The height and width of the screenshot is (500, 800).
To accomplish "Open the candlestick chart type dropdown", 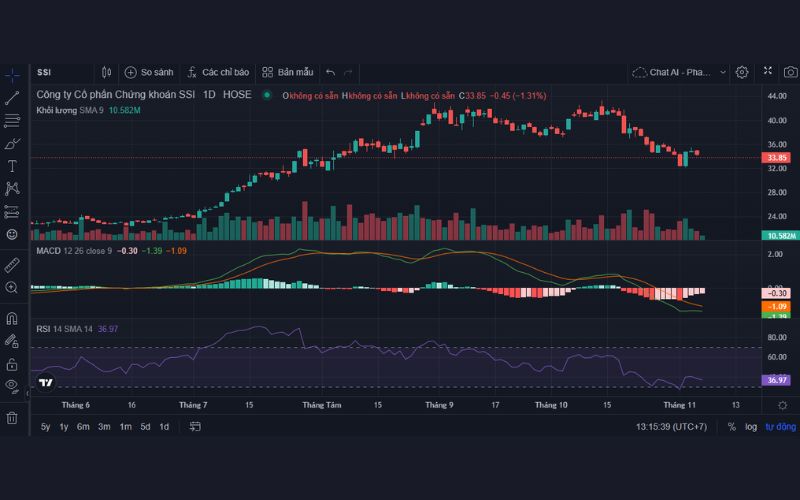I will (107, 72).
